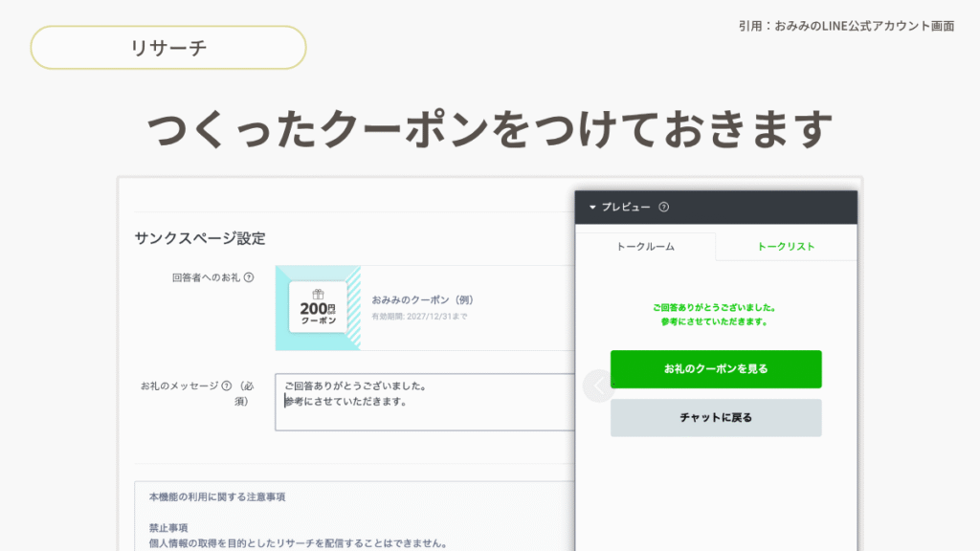Click the coupon name おみみのクーポン（例）

[422, 299]
